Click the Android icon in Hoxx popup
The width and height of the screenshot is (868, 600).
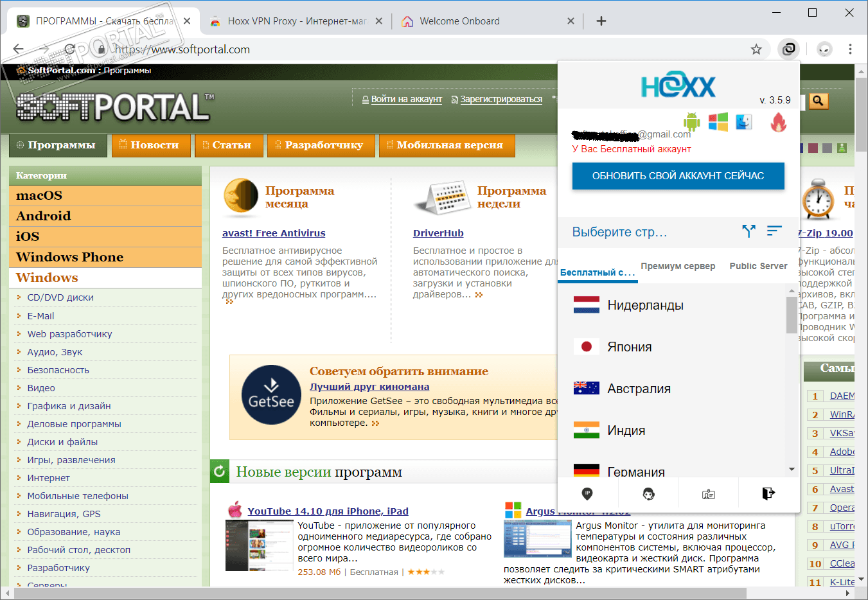coord(691,121)
